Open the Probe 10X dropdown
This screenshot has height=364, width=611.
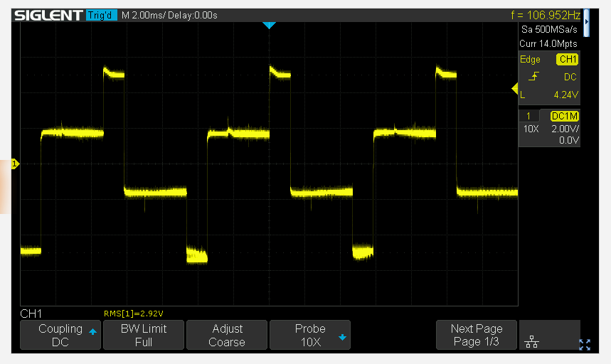[x=310, y=335]
